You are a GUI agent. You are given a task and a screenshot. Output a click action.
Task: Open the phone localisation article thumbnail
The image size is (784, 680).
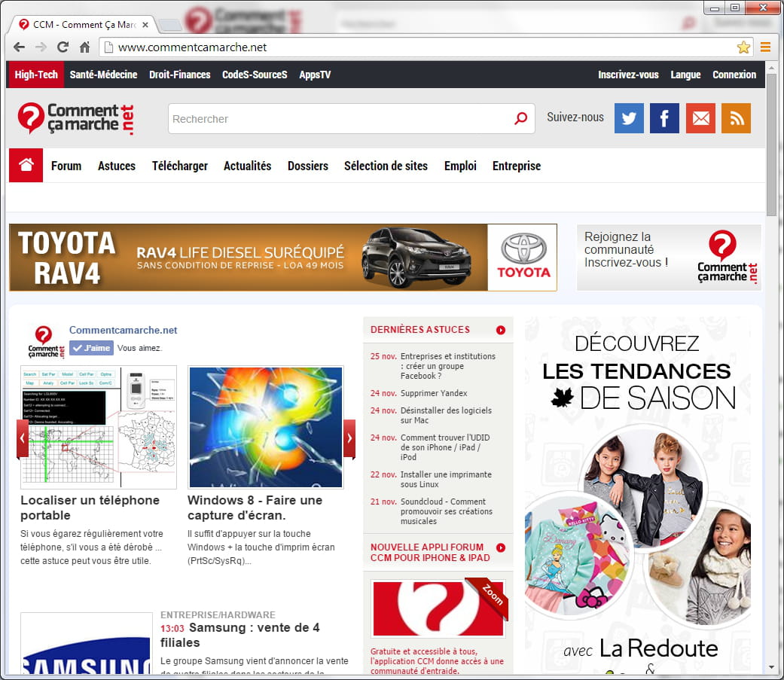click(99, 427)
